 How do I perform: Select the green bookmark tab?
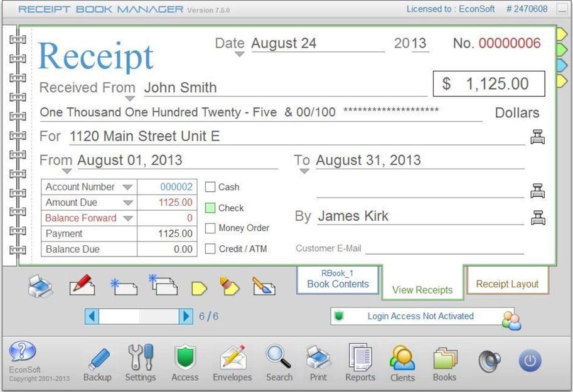click(x=562, y=50)
